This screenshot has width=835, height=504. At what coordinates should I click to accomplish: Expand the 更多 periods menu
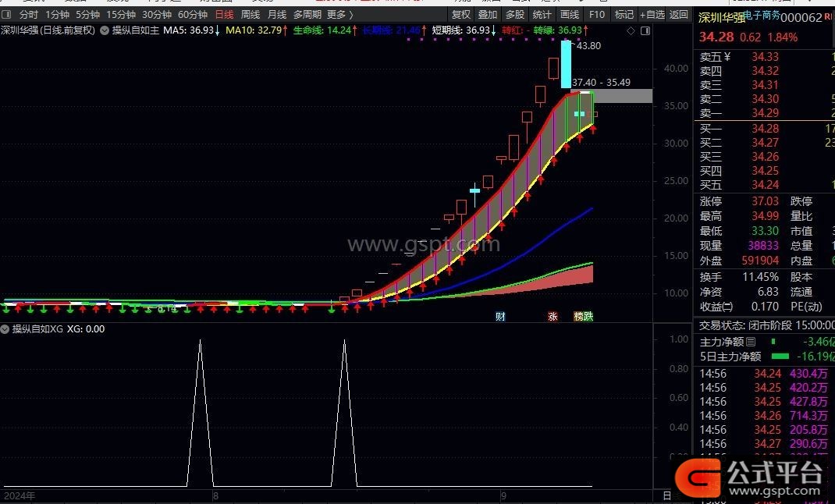click(339, 14)
